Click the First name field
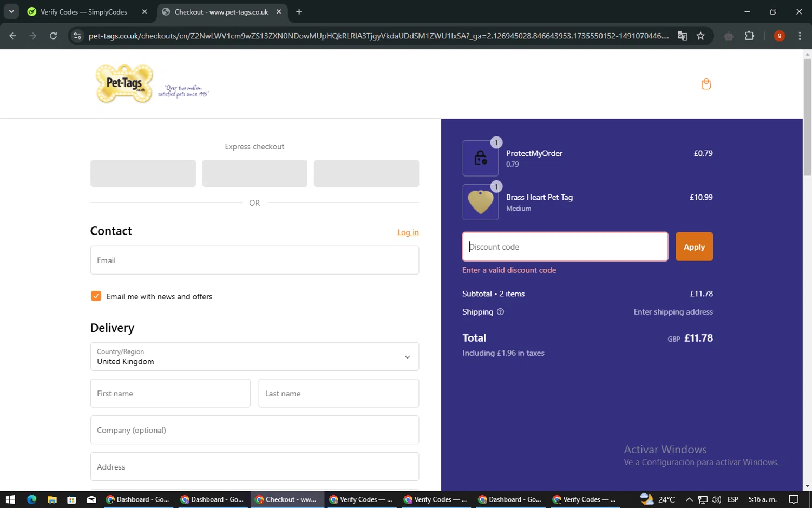The image size is (812, 508). click(170, 393)
